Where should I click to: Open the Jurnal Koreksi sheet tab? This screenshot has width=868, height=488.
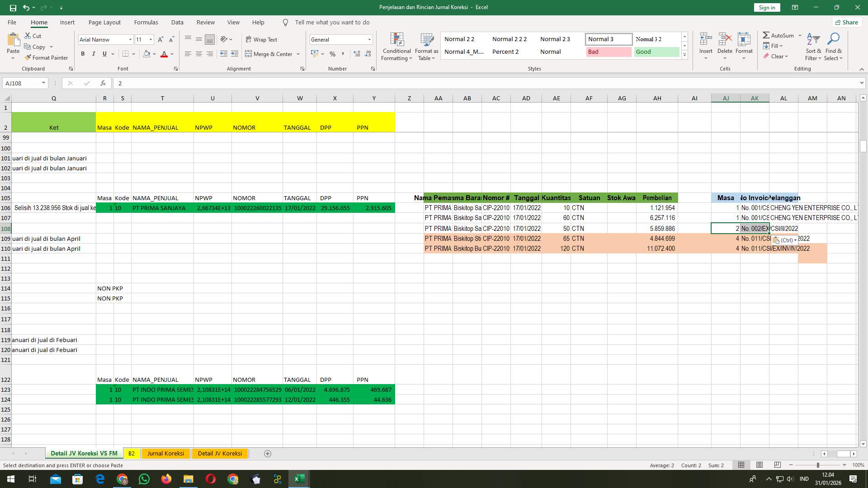[165, 453]
